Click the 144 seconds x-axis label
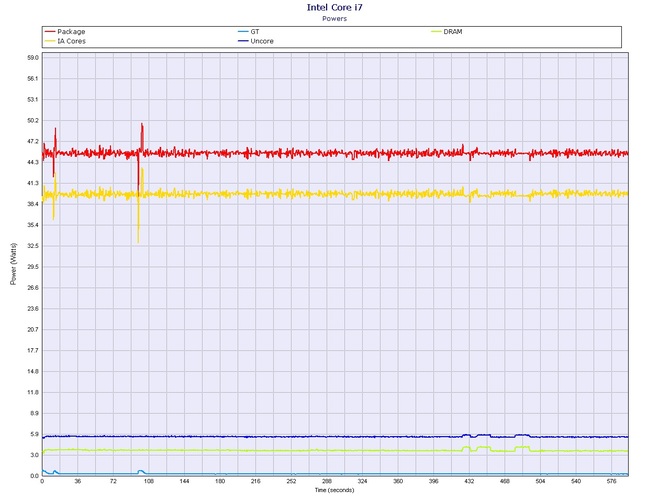Viewport: 670px width, 502px height. (x=184, y=481)
